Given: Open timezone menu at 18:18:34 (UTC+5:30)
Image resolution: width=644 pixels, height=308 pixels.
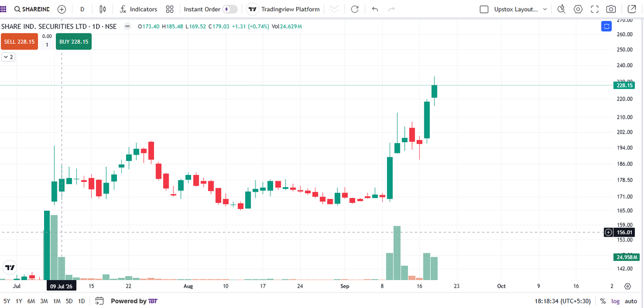Looking at the screenshot, I should click(562, 301).
